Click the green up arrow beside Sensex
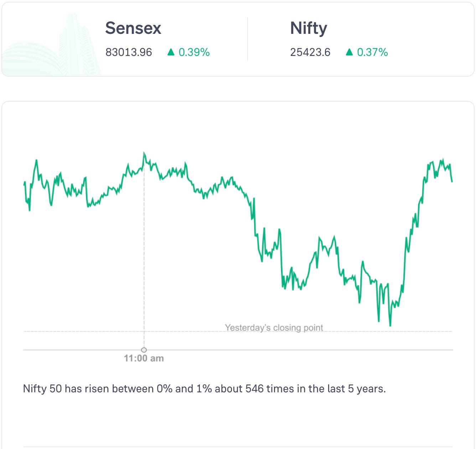 click(171, 52)
